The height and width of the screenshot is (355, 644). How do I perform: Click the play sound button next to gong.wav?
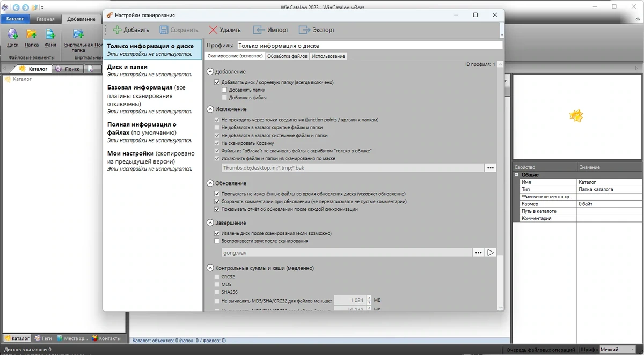tap(491, 253)
